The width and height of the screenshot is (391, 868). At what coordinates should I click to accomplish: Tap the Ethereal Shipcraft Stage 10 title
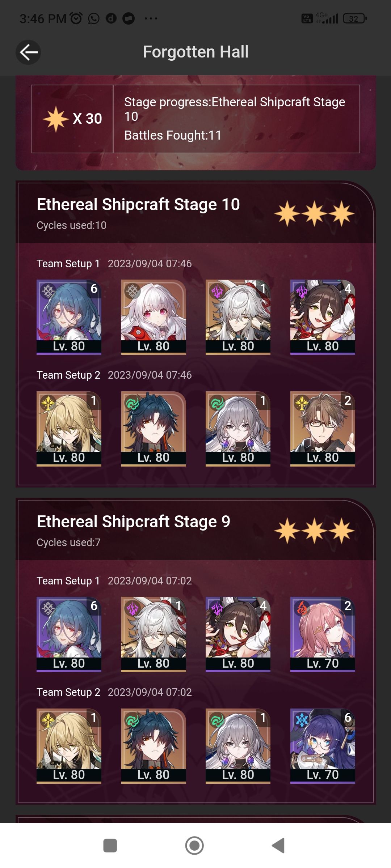point(138,204)
